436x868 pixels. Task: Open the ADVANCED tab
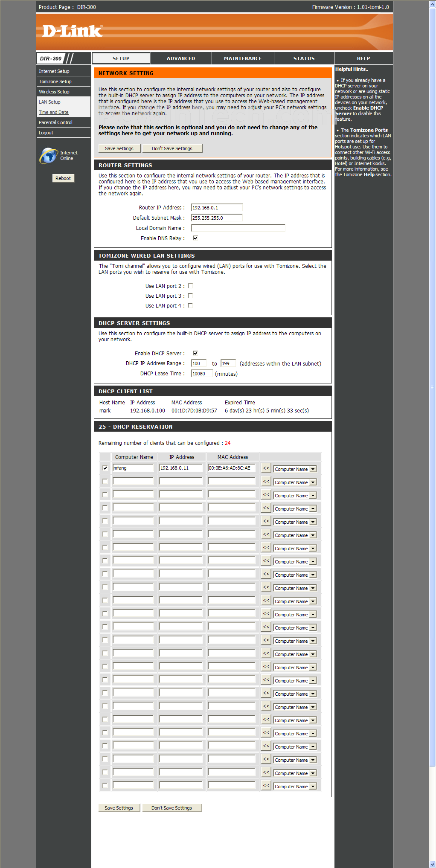pos(181,58)
